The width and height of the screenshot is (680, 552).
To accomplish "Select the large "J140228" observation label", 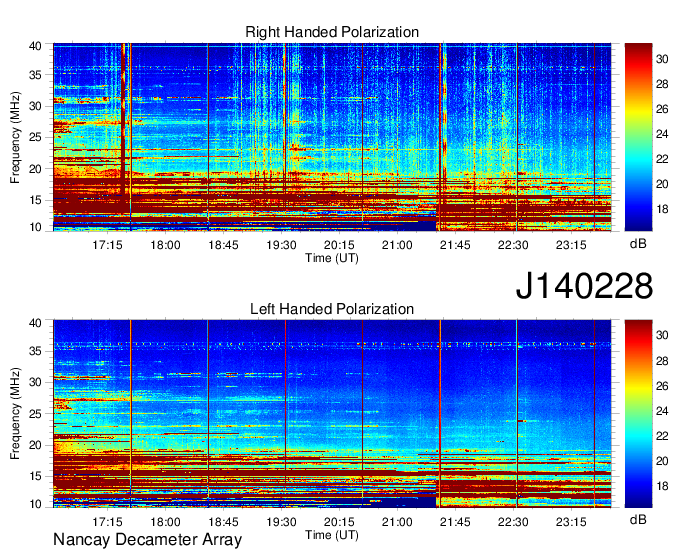I will [584, 286].
